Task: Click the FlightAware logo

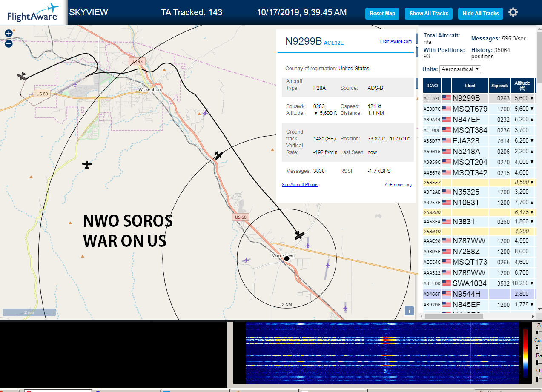Action: 33,12
